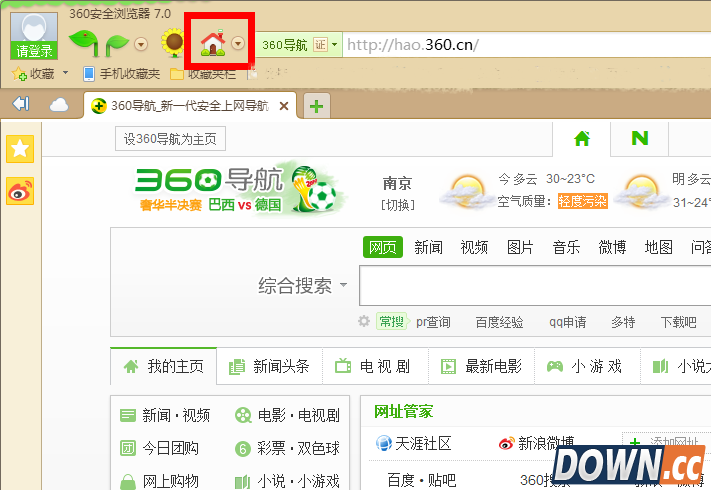Click the 设360导航为主页 button
711x490 pixels.
[169, 139]
